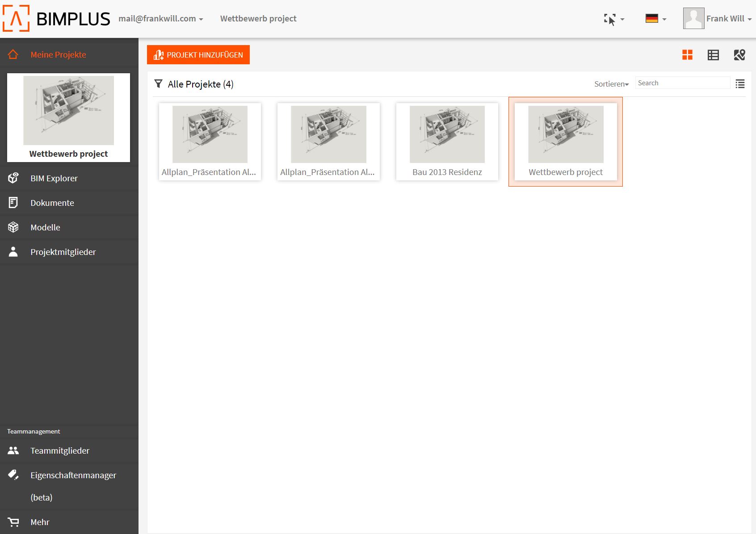Switch to tile grid view
This screenshot has width=756, height=534.
(x=687, y=55)
